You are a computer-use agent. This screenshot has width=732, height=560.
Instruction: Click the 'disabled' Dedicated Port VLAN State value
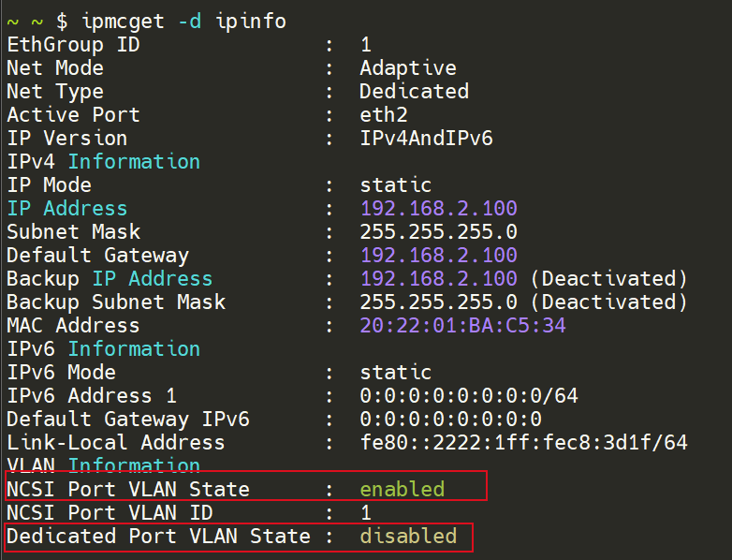408,536
